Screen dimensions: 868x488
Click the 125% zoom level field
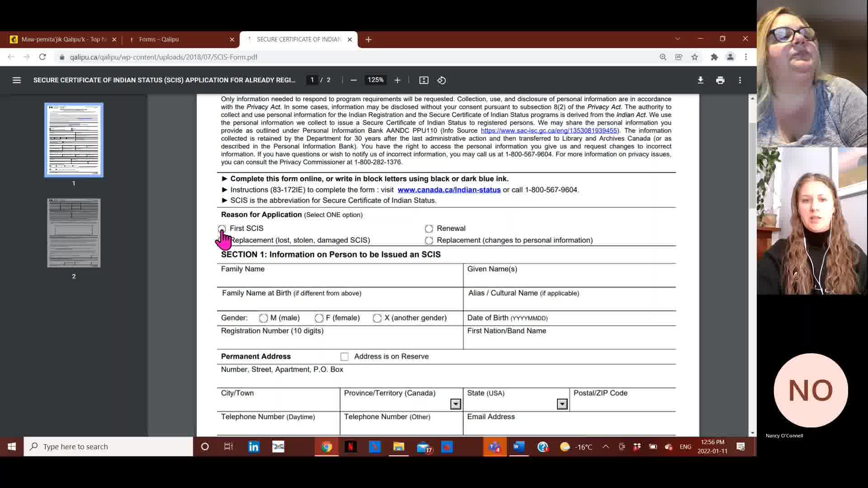click(x=376, y=80)
